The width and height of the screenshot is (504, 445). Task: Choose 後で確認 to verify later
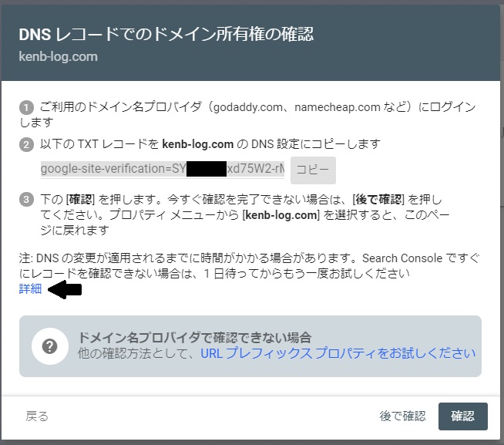(x=402, y=416)
